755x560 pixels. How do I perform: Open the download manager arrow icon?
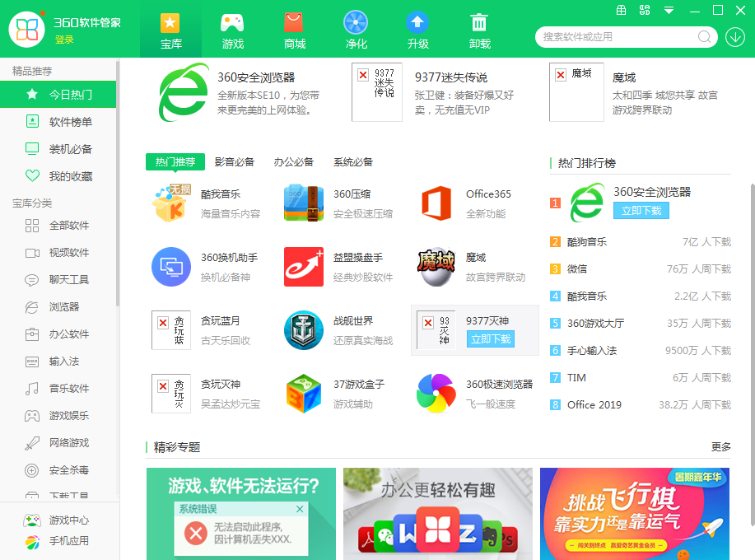[734, 36]
